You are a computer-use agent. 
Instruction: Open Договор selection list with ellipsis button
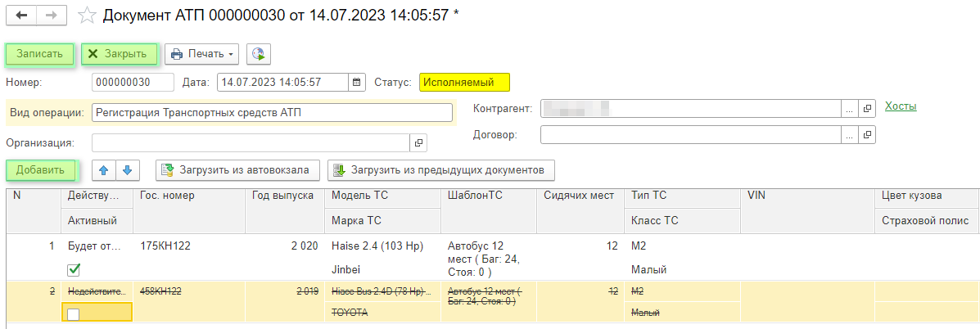tap(850, 134)
